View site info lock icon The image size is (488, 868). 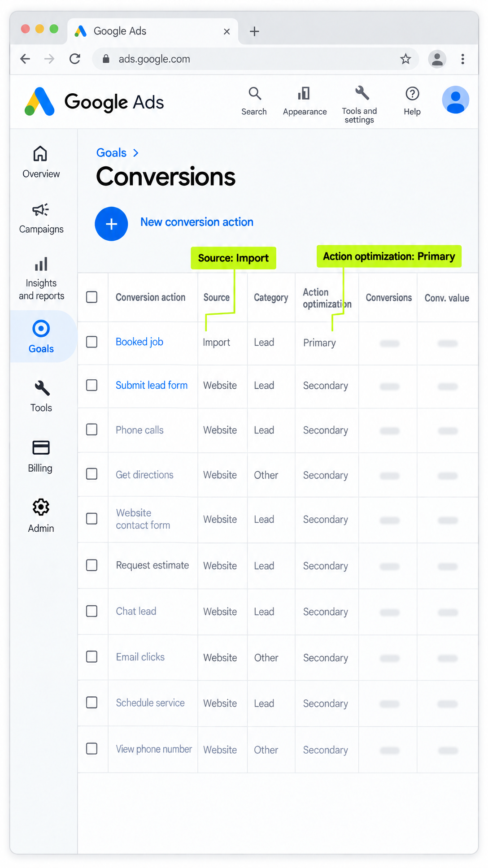[106, 59]
